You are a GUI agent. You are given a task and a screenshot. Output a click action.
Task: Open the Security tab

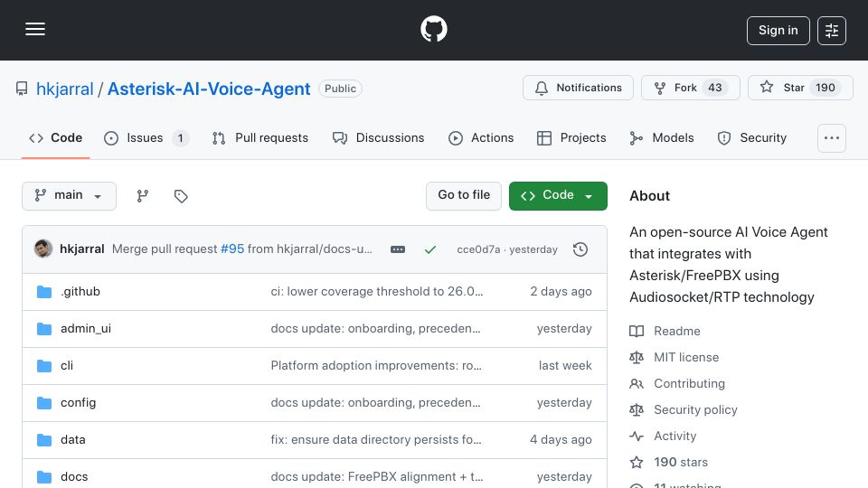751,137
